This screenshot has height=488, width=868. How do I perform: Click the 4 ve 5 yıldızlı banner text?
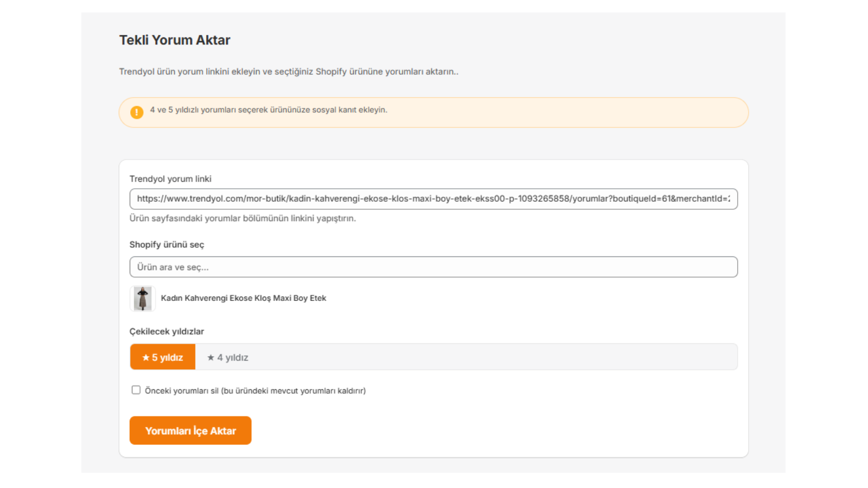[x=269, y=110]
